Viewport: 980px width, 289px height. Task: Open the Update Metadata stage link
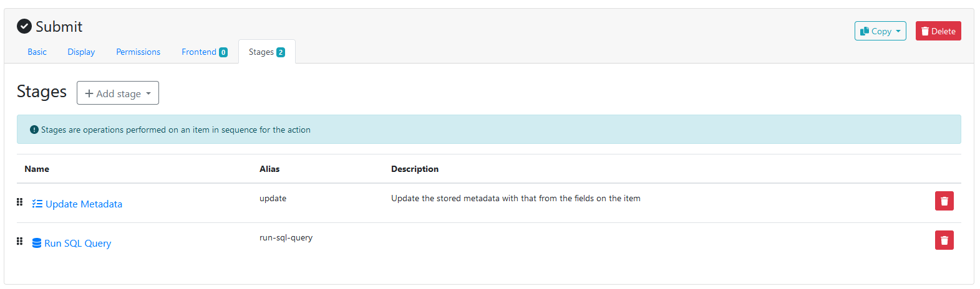[x=84, y=204]
